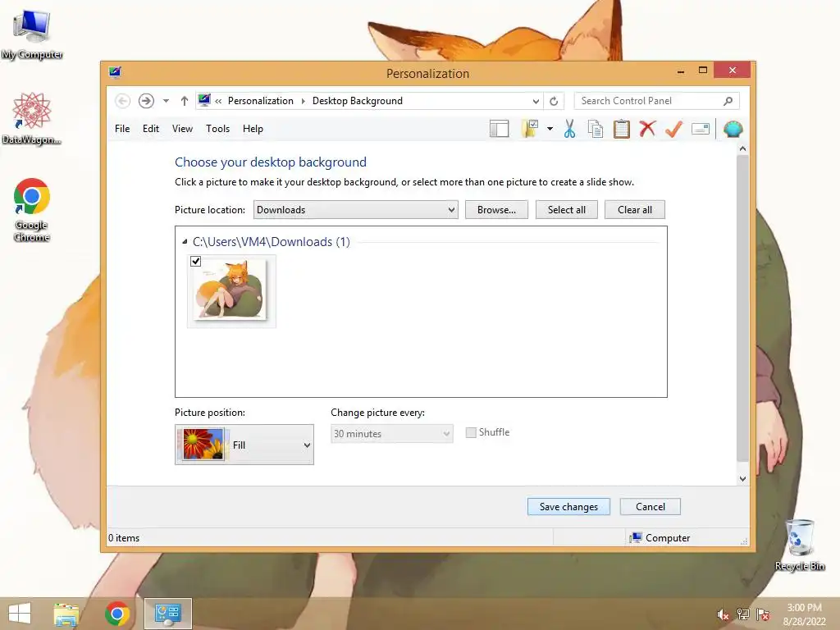Viewport: 840px width, 630px height.
Task: Click the Paste clipboard toolbar icon
Action: 622,129
